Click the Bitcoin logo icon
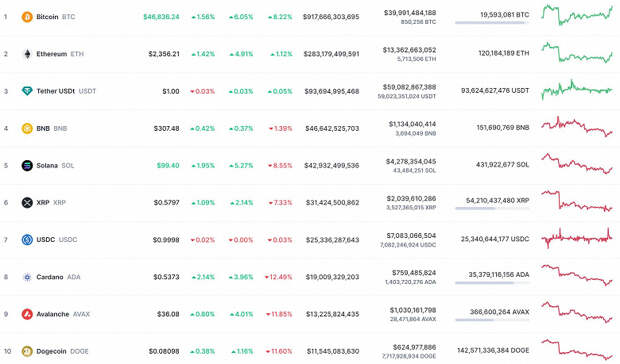Image resolution: width=620 pixels, height=364 pixels. [27, 17]
